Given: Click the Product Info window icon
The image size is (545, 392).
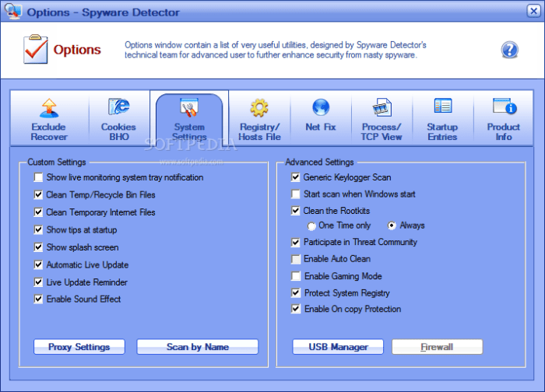Looking at the screenshot, I should pyautogui.click(x=505, y=106).
